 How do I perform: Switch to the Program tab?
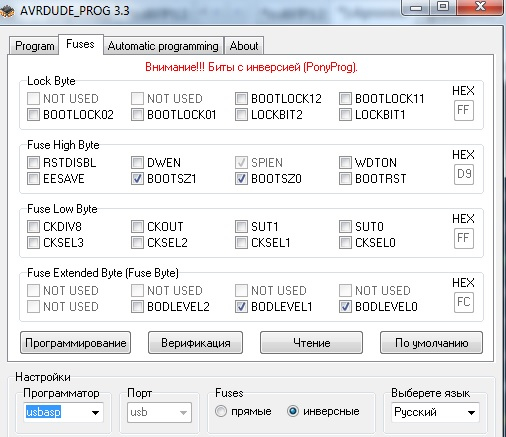(35, 46)
